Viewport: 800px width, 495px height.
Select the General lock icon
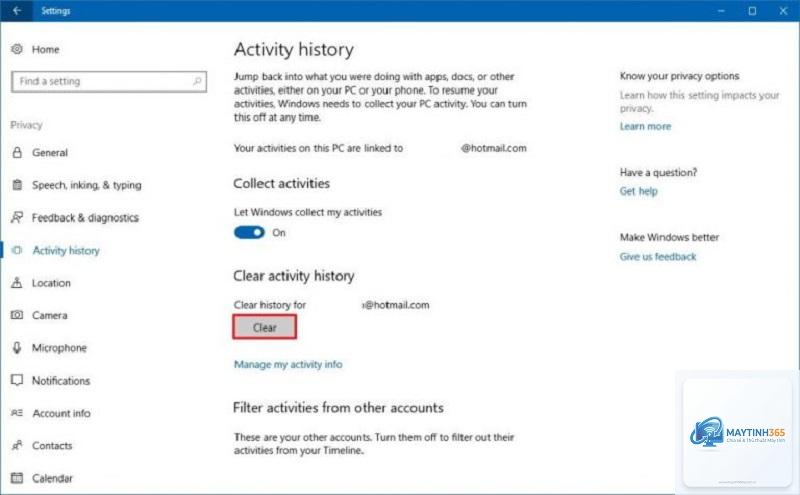17,153
